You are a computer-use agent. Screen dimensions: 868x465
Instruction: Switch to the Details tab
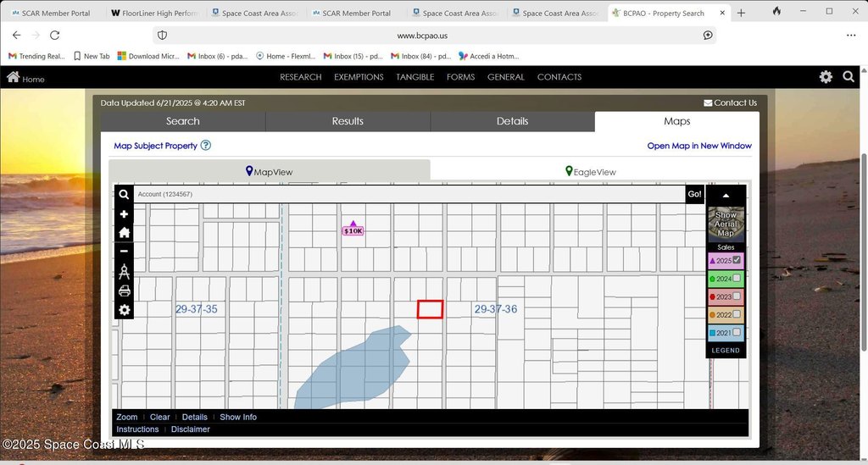(x=512, y=121)
